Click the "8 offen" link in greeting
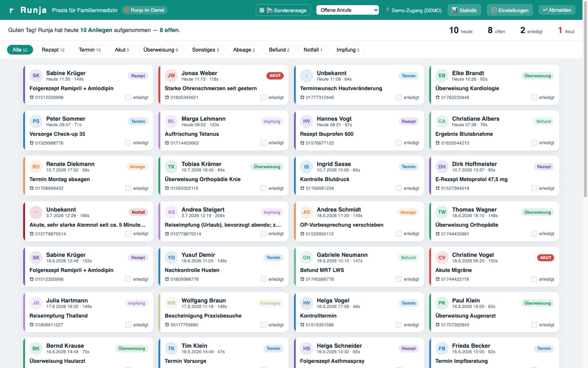Image resolution: width=588 pixels, height=368 pixels. coord(169,30)
